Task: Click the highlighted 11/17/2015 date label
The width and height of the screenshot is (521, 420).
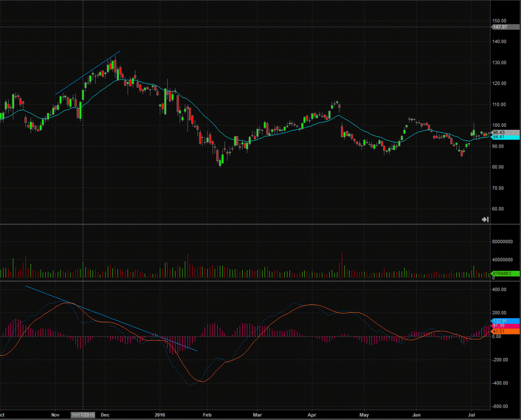Action: 83,415
